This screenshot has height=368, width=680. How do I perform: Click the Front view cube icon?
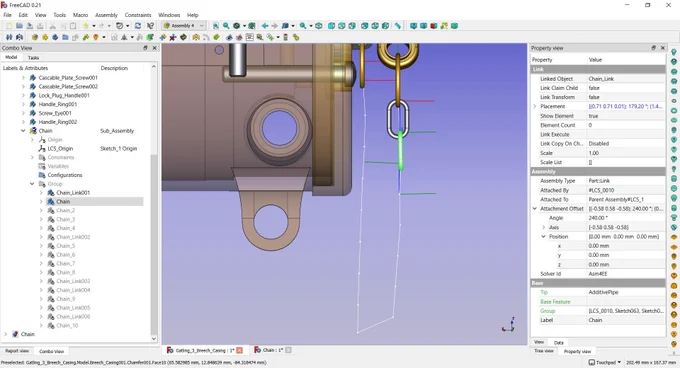[x=331, y=26]
